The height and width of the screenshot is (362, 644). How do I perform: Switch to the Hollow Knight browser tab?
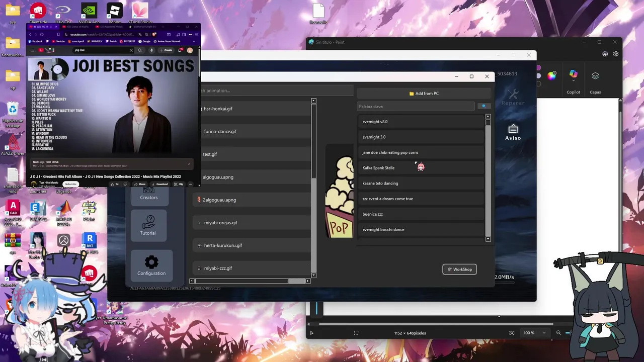pos(143,27)
